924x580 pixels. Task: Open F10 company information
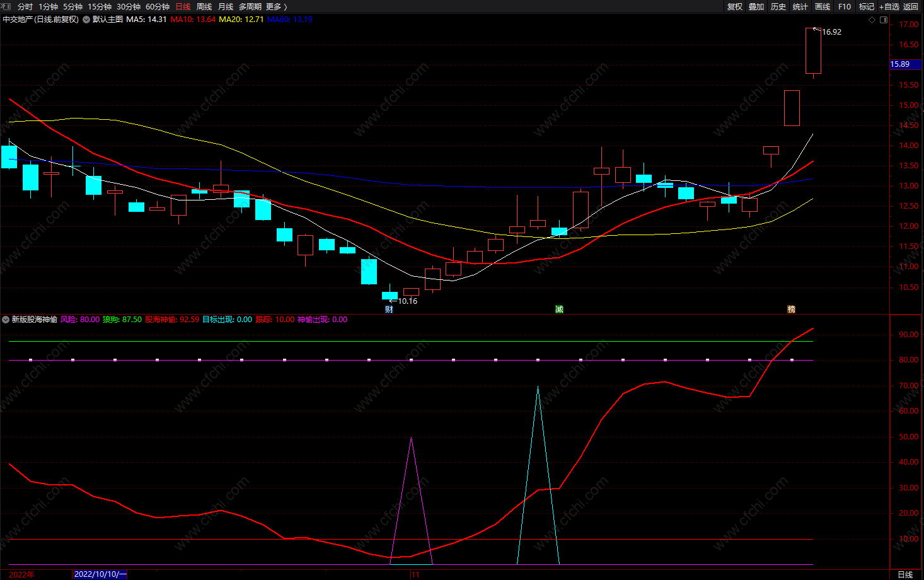tap(845, 6)
